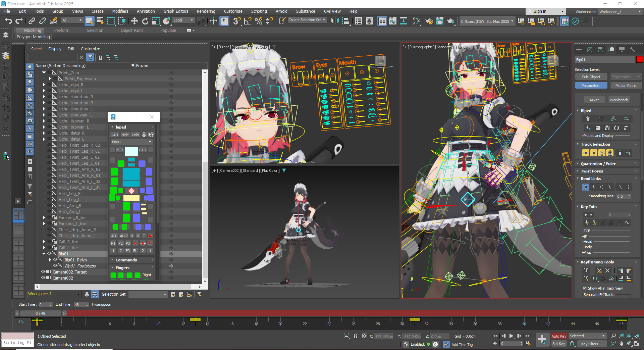Open the Animation menu
The width and height of the screenshot is (644, 350).
coord(146,11)
